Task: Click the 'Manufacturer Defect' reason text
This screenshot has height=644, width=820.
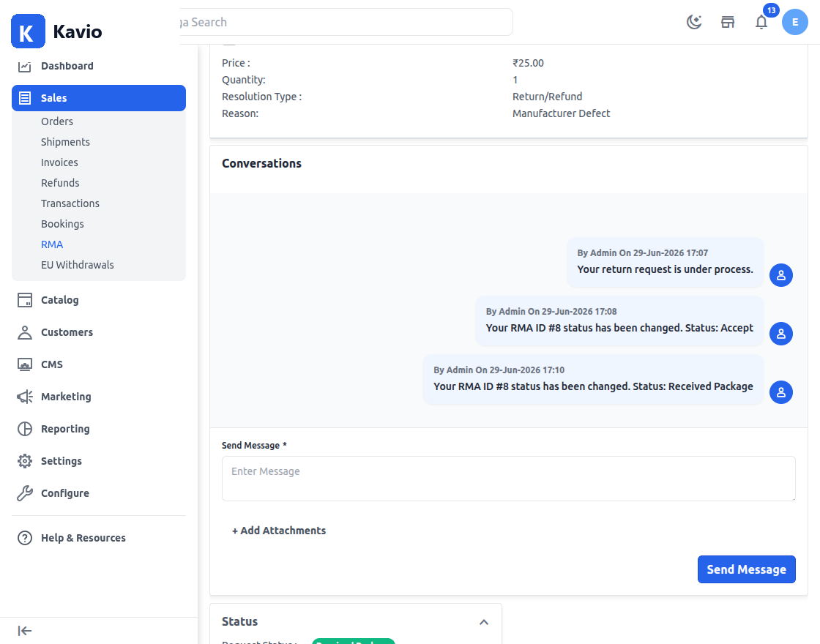Action: pos(561,113)
